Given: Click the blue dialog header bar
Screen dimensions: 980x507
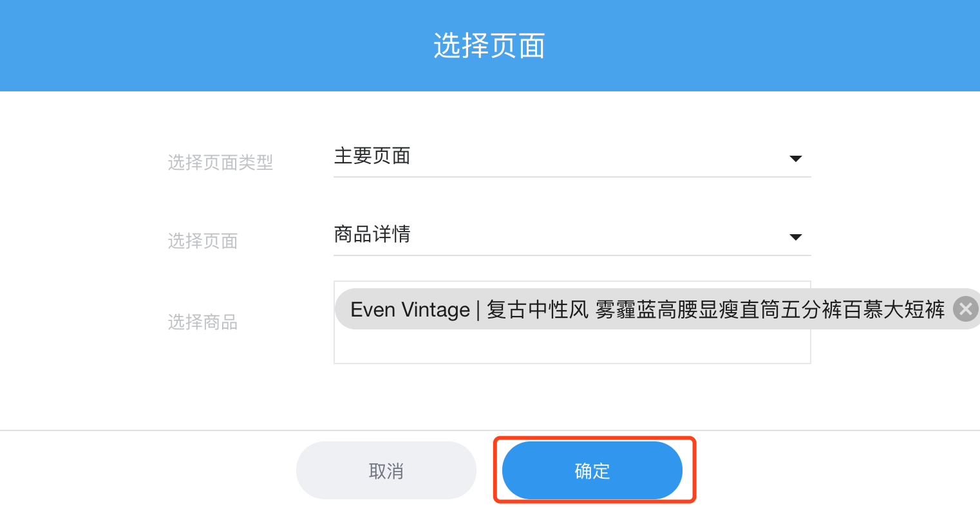Looking at the screenshot, I should pos(490,46).
